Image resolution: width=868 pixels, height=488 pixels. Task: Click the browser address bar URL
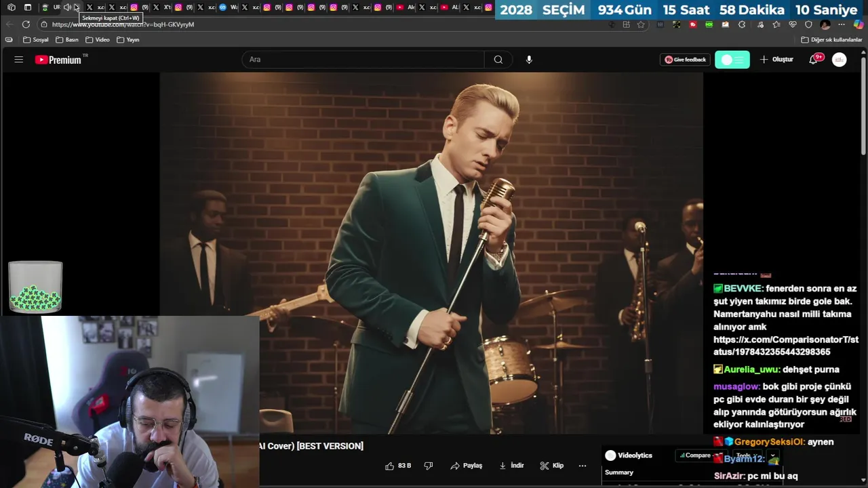coord(123,24)
